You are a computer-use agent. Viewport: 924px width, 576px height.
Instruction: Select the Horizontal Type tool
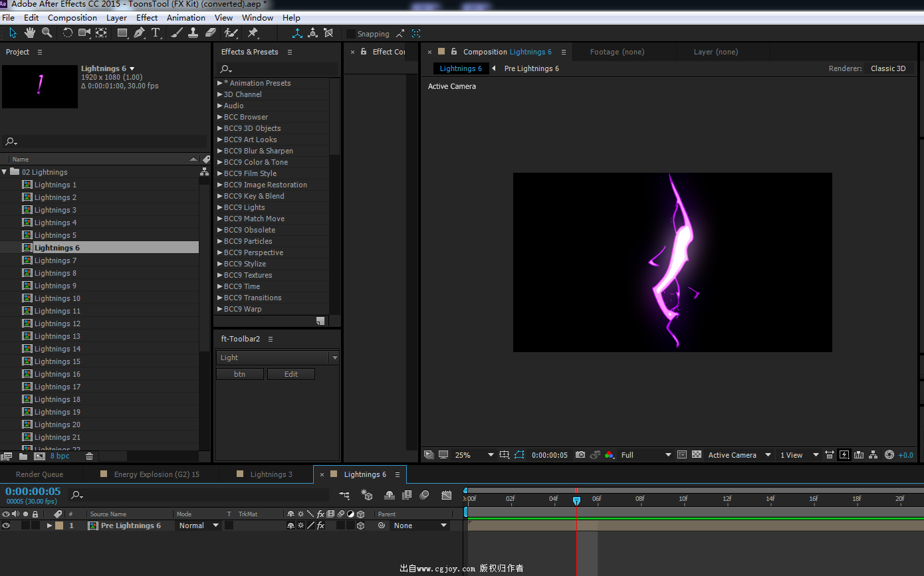(156, 33)
